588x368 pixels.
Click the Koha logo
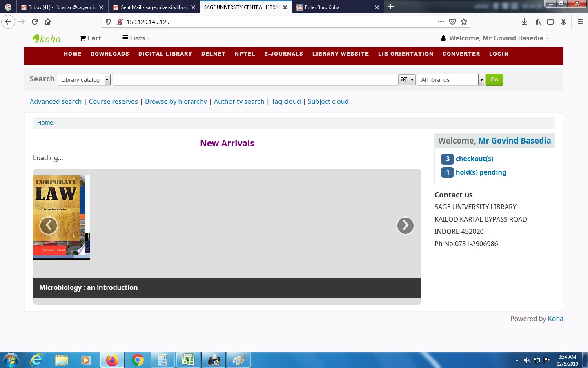tap(47, 38)
